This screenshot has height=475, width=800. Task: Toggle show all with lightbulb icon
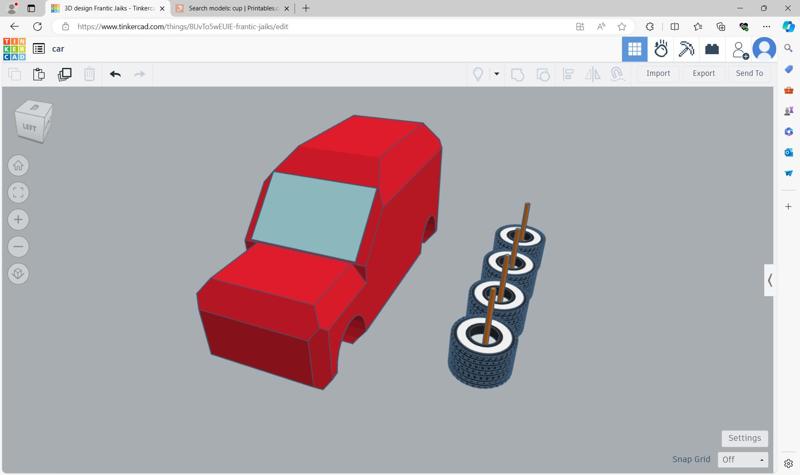478,74
